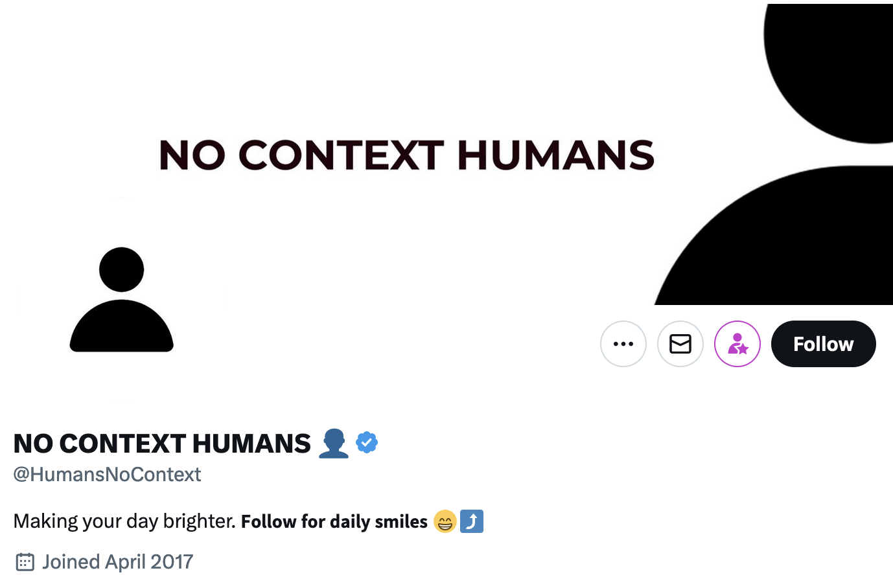Click Making your day brighter bio line

point(121,521)
